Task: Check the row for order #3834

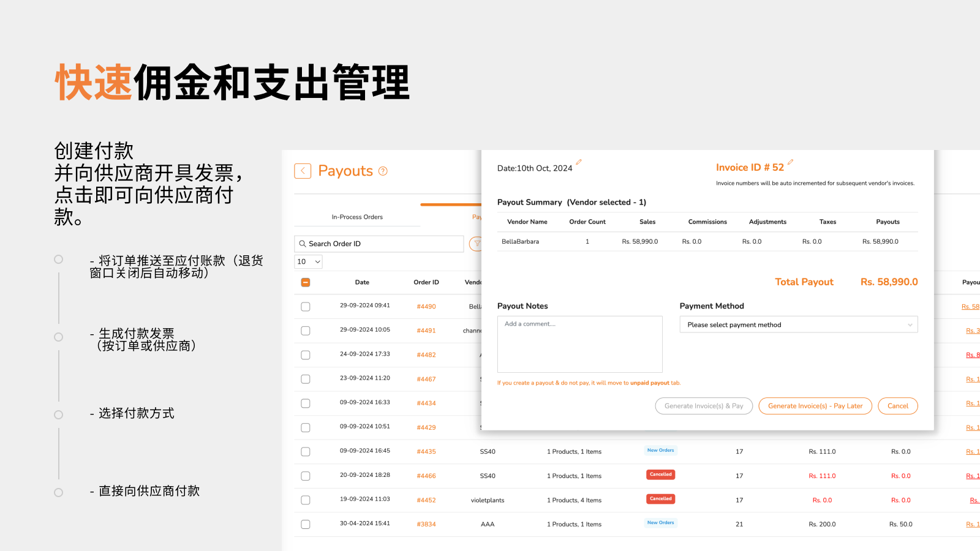Action: pyautogui.click(x=306, y=524)
